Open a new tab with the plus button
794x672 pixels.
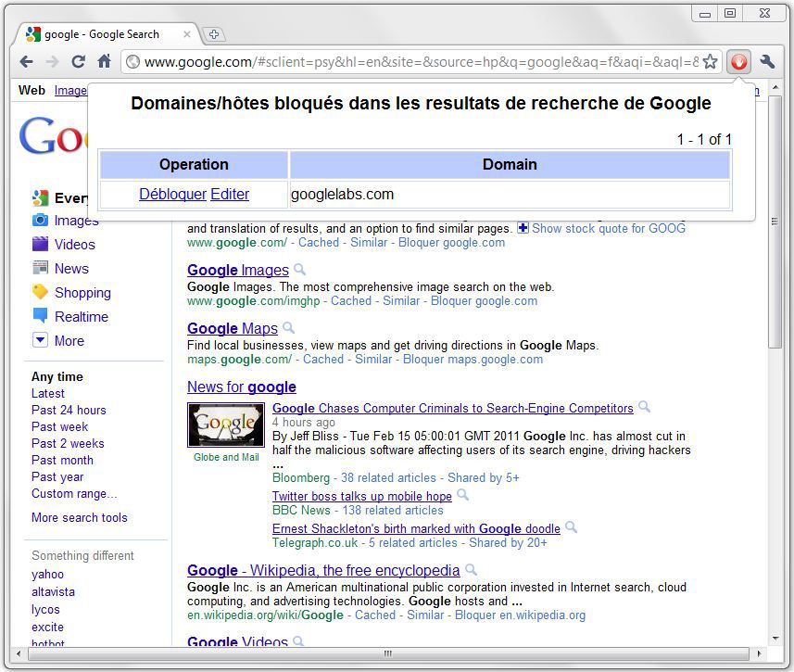point(214,34)
